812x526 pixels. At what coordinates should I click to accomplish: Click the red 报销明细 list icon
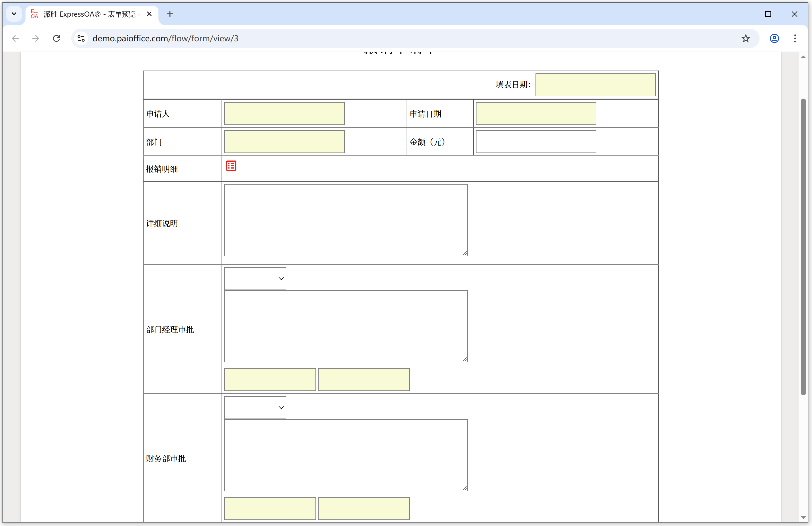click(x=231, y=166)
